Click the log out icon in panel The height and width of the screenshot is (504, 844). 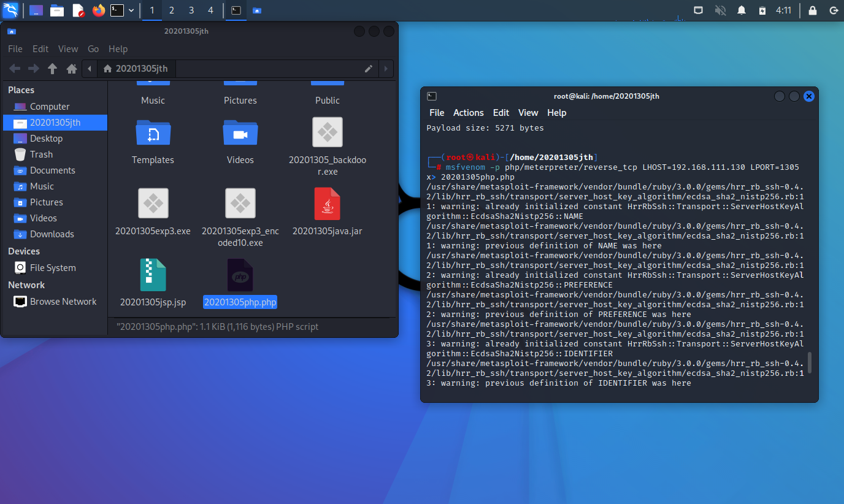tap(833, 10)
